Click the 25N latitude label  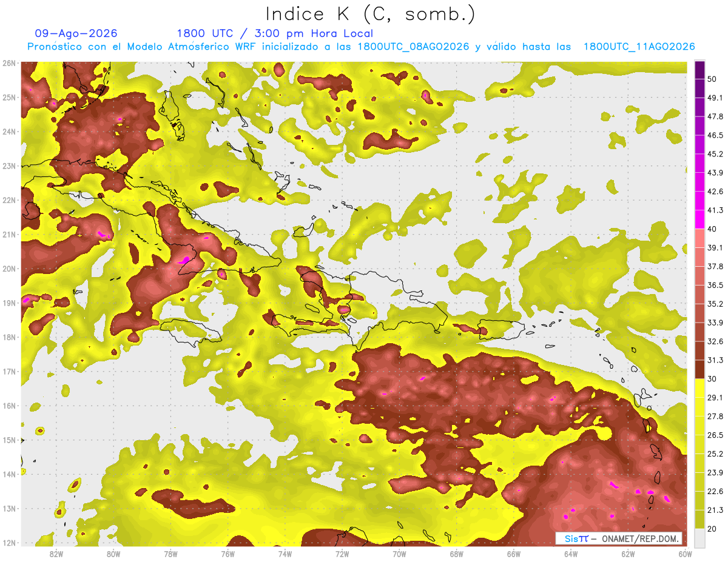coord(9,97)
